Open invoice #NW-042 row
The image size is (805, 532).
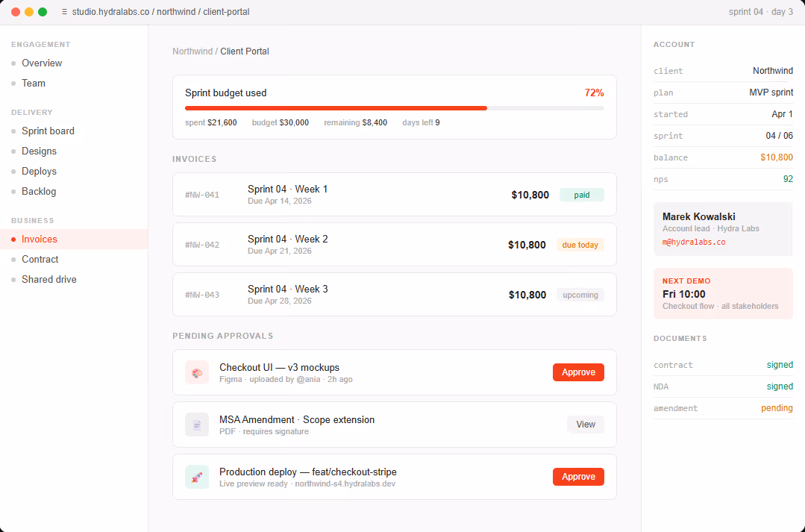tap(394, 245)
